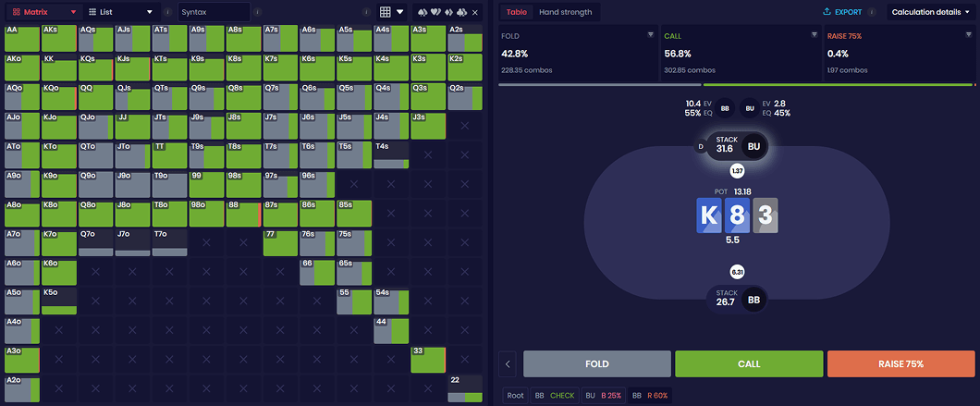Expand the Calculation details dropdown

930,12
